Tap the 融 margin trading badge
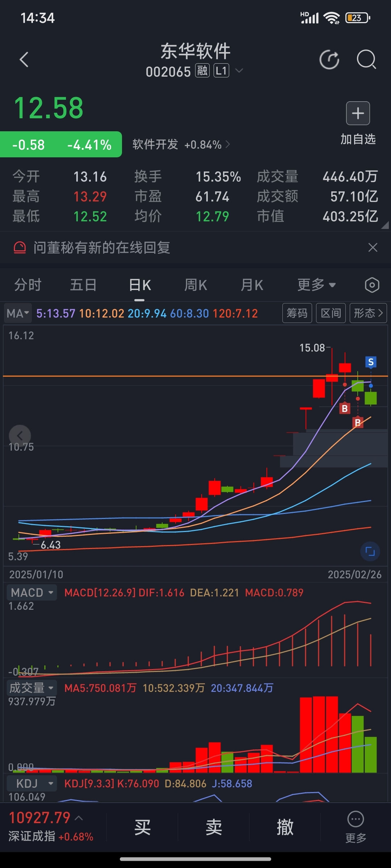The height and width of the screenshot is (868, 391). click(202, 71)
